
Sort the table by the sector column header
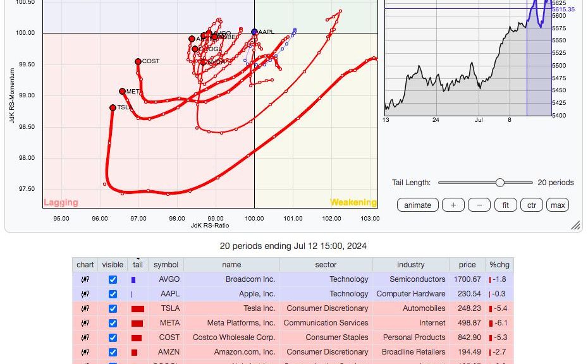(326, 265)
